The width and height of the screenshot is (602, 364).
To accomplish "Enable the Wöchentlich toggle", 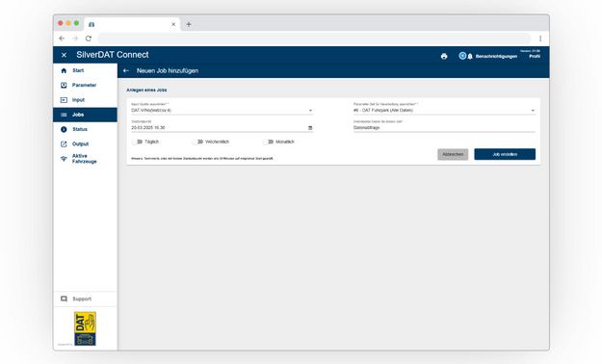I will coord(198,142).
